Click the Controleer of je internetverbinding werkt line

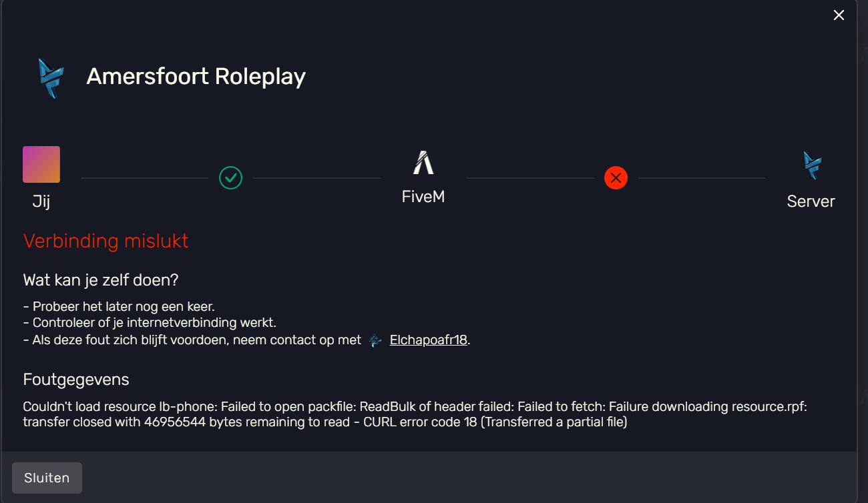pos(150,323)
